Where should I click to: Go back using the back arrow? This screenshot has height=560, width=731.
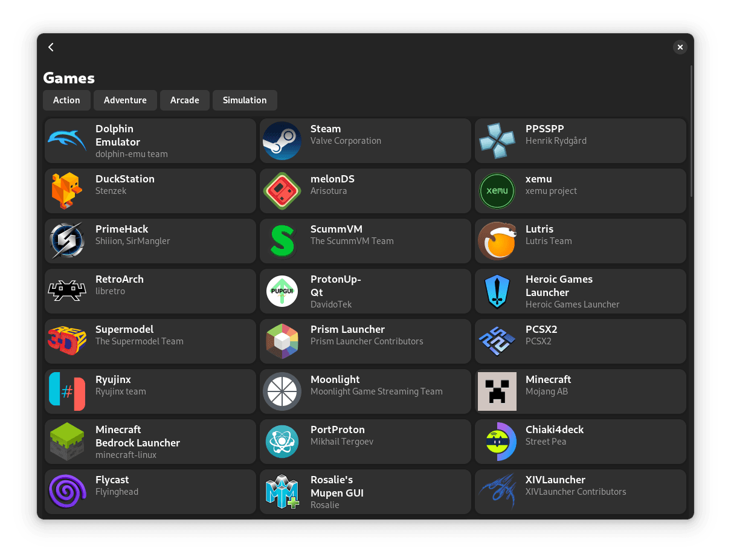coord(51,47)
